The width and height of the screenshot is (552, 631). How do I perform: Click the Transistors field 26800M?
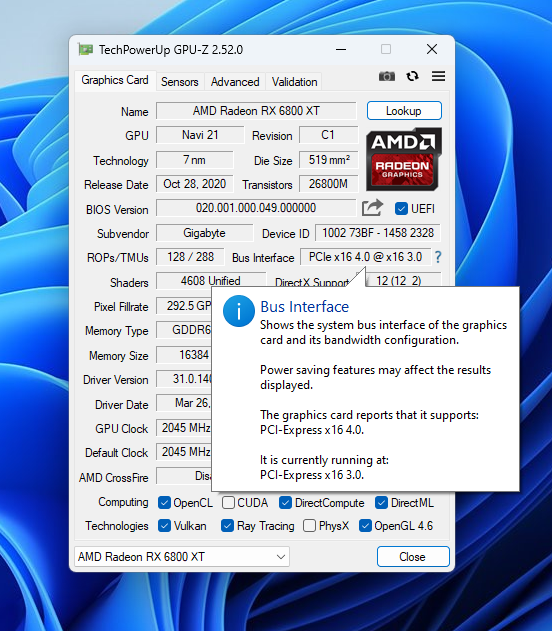328,184
